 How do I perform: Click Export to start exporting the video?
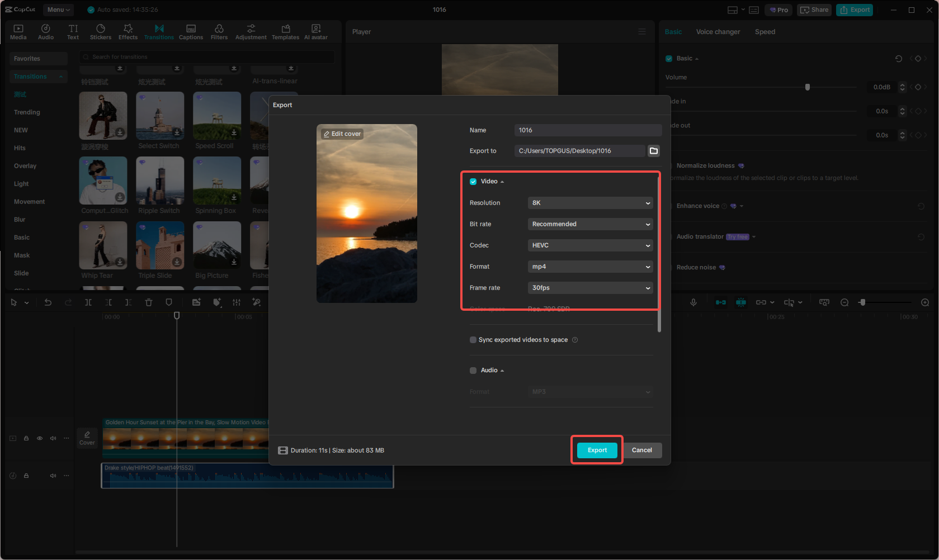pos(596,450)
